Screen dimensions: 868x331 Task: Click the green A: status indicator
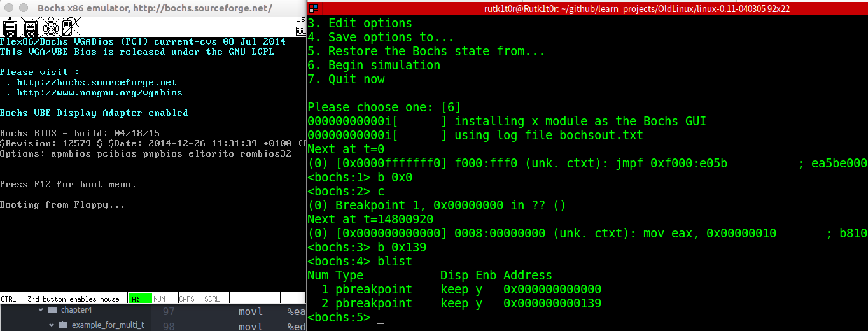140,299
